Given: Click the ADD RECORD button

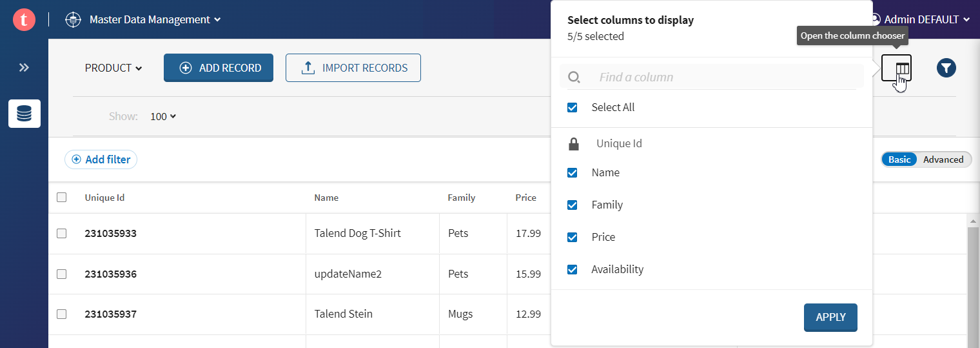Looking at the screenshot, I should (219, 68).
